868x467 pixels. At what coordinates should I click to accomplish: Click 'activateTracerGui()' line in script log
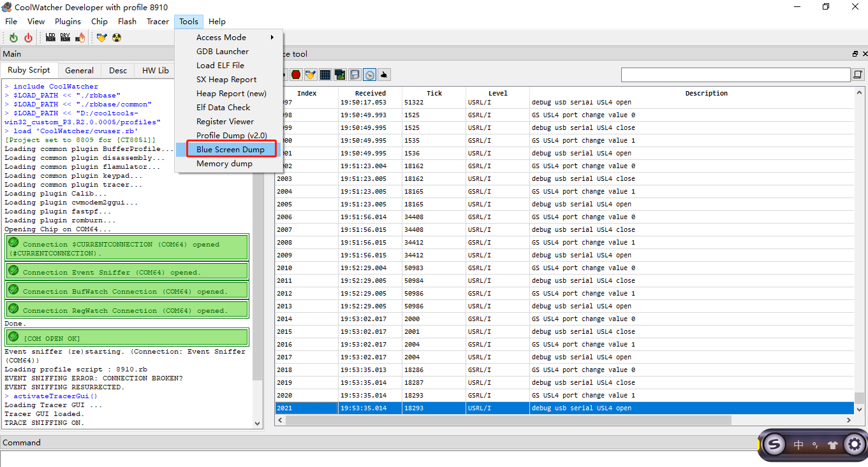click(55, 396)
